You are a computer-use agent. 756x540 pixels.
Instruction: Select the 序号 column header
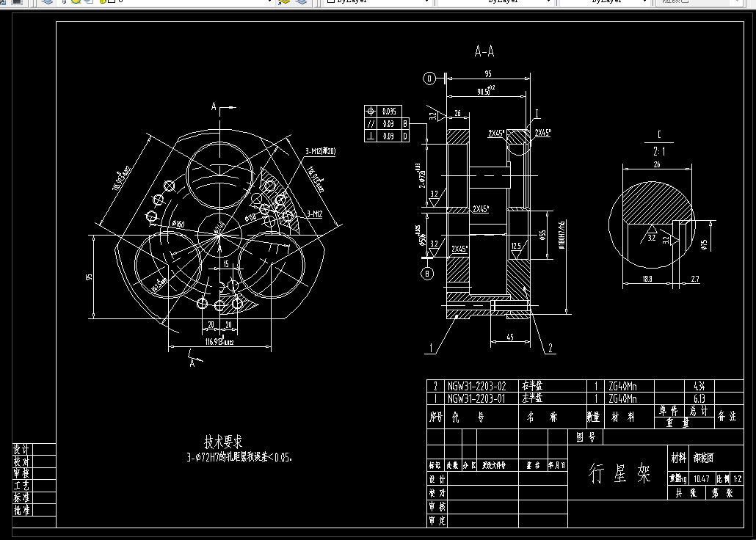point(435,417)
